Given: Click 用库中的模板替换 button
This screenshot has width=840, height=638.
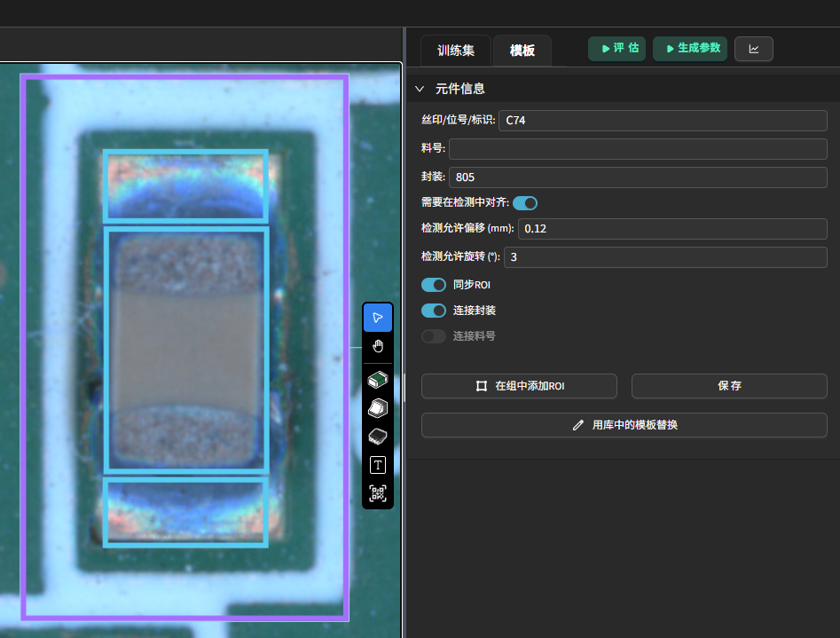Looking at the screenshot, I should 624,425.
